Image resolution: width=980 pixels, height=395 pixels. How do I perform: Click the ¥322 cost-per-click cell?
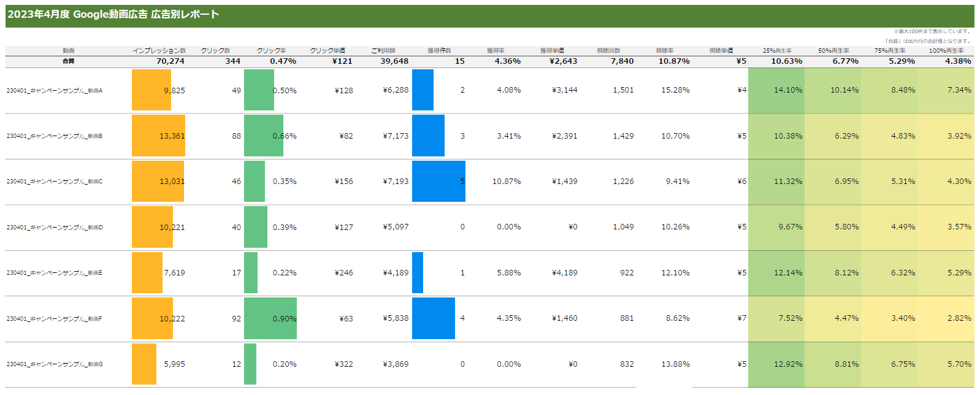click(343, 364)
